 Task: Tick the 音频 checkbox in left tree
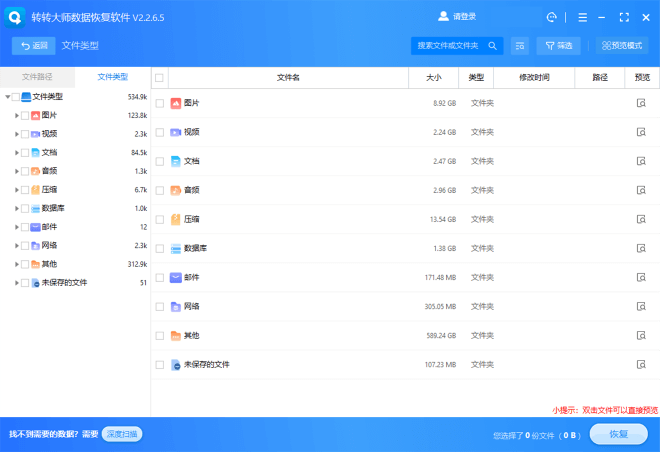click(x=25, y=171)
